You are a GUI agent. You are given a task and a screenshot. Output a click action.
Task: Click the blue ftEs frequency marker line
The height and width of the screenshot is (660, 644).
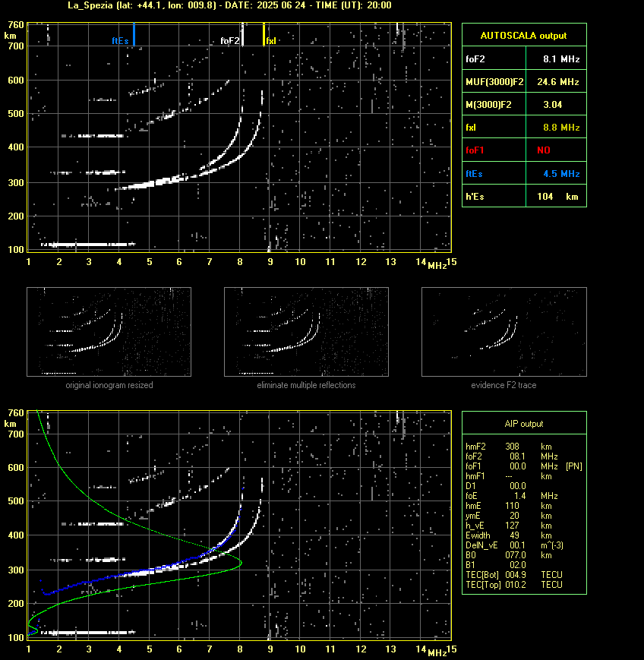click(134, 34)
